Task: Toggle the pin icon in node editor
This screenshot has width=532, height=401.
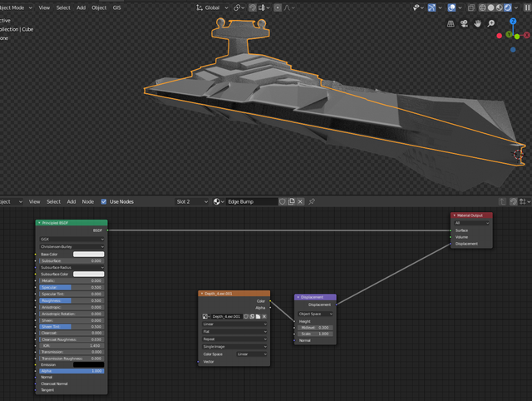Action: click(x=312, y=201)
